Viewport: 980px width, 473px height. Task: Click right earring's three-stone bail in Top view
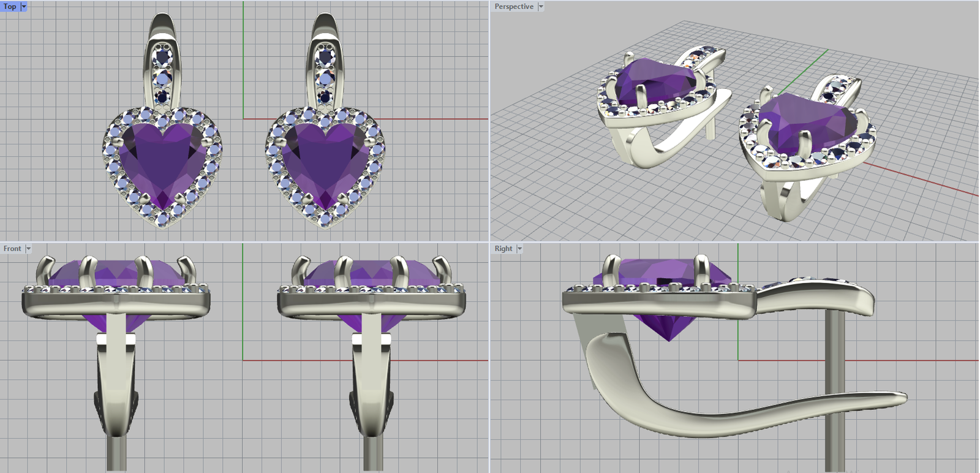pyautogui.click(x=325, y=77)
